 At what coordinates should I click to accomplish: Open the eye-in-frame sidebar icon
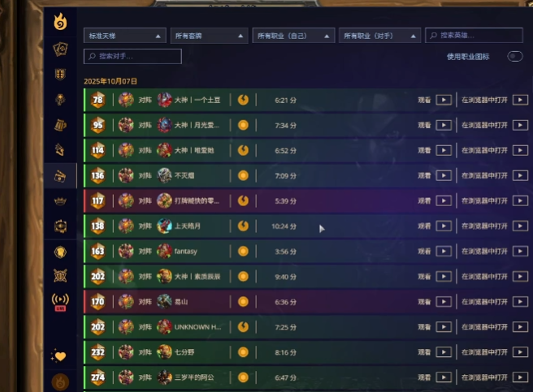coord(60,226)
